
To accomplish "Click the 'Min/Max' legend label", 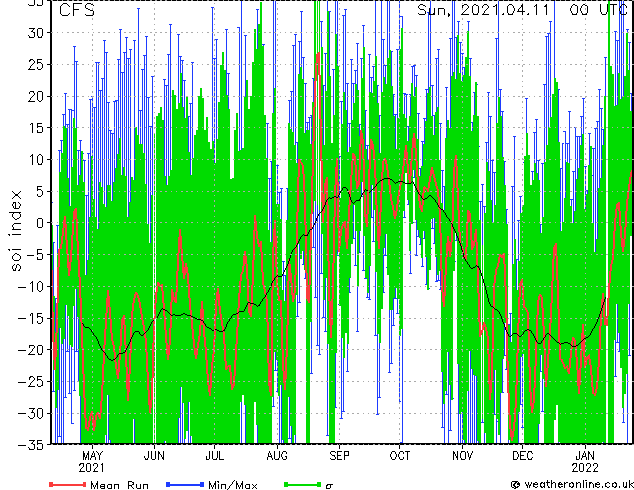I will tap(232, 485).
